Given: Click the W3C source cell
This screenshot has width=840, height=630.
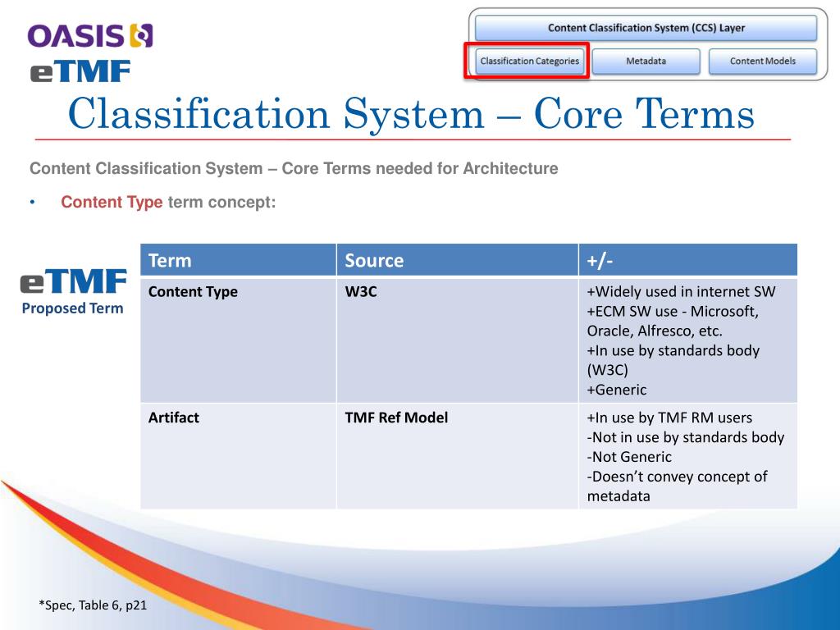Looking at the screenshot, I should click(x=458, y=340).
